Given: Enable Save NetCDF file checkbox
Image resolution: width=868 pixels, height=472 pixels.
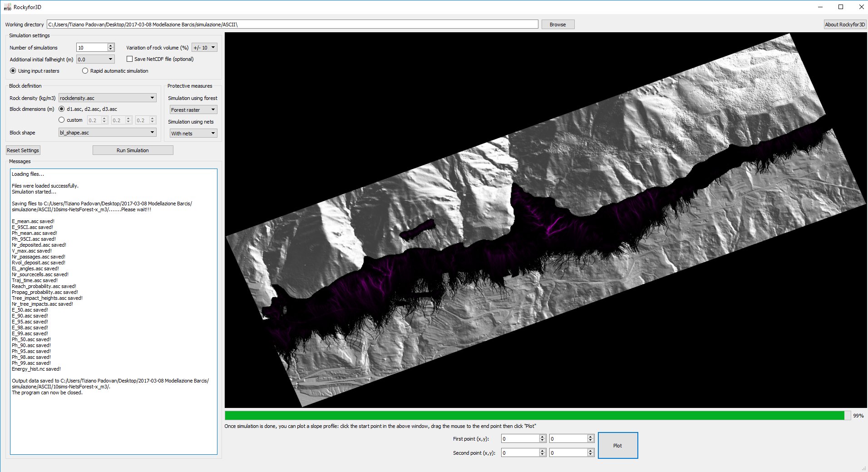Looking at the screenshot, I should click(x=129, y=59).
